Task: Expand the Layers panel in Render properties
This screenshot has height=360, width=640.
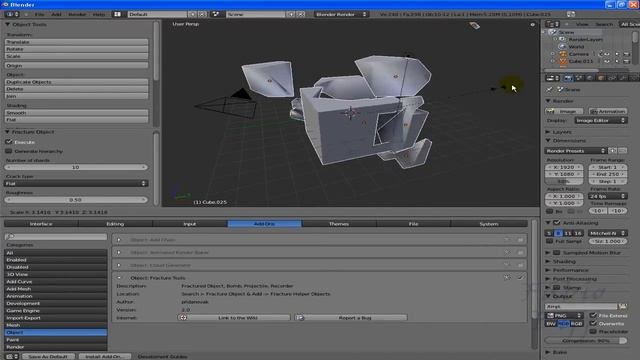Action: (548, 132)
